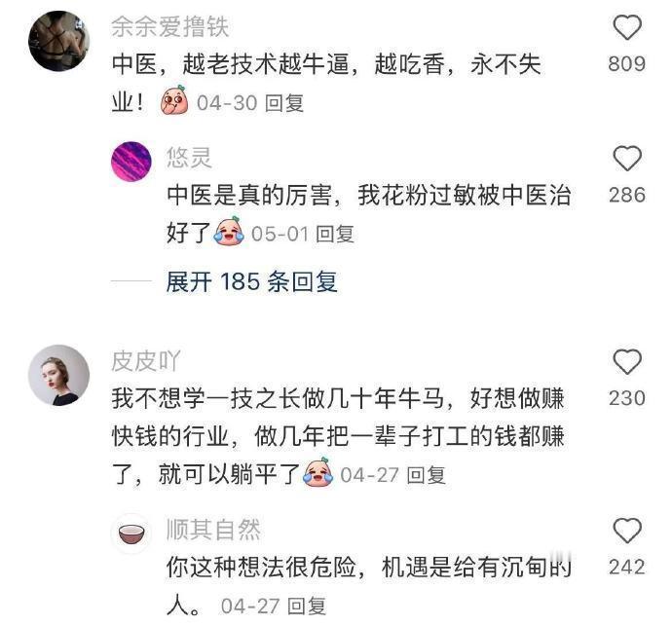Open username 余余爱撸铁
The image size is (672, 626).
pyautogui.click(x=170, y=26)
